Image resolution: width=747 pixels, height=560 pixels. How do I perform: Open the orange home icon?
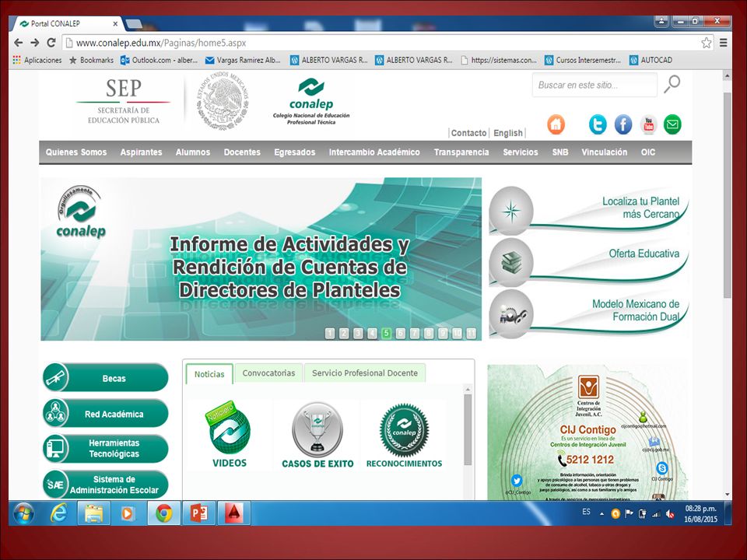pos(556,124)
